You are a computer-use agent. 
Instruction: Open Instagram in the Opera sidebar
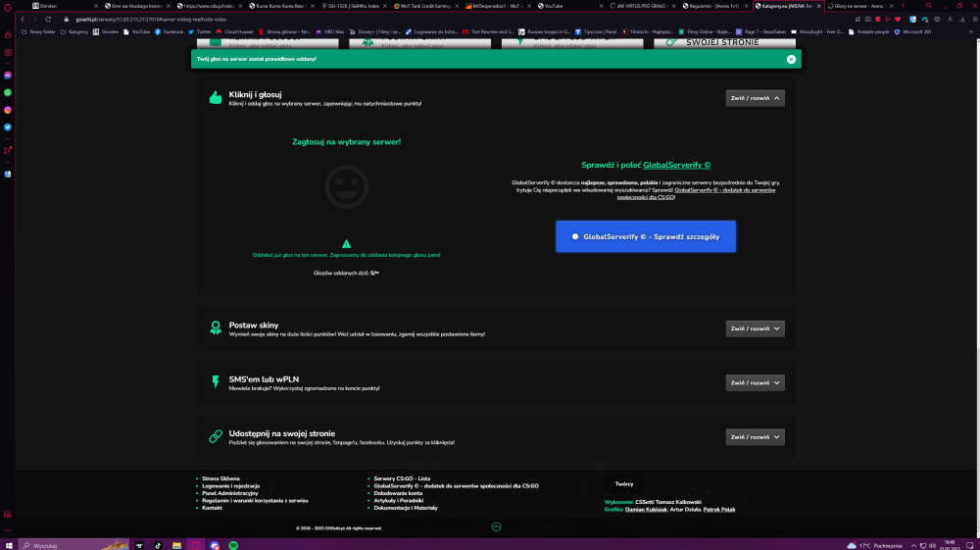[8, 110]
